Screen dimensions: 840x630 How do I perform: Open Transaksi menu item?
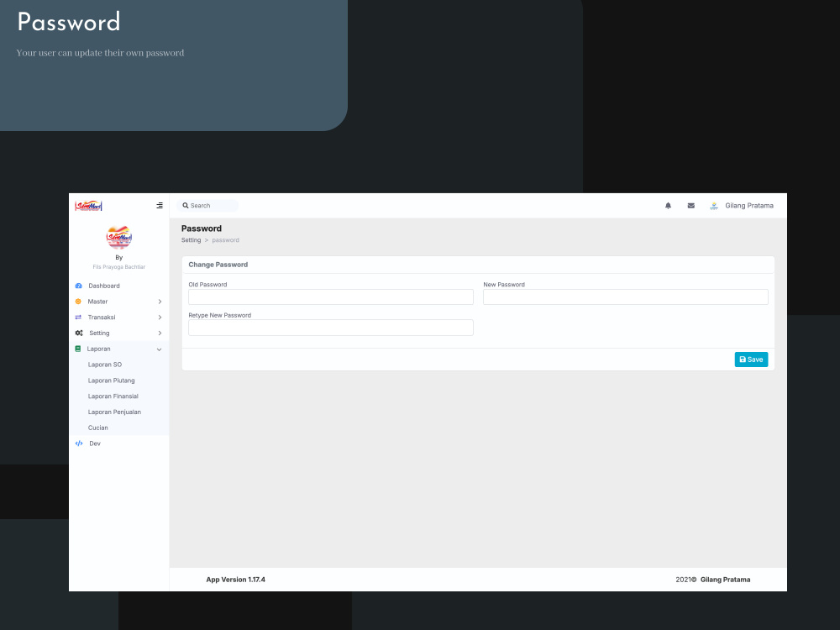(102, 318)
